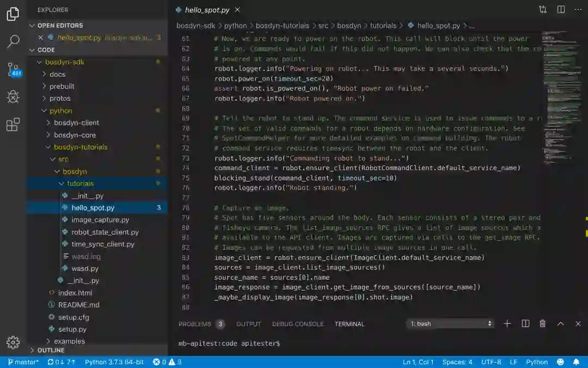This screenshot has height=368, width=588.
Task: Open README.md file
Action: 97,305
